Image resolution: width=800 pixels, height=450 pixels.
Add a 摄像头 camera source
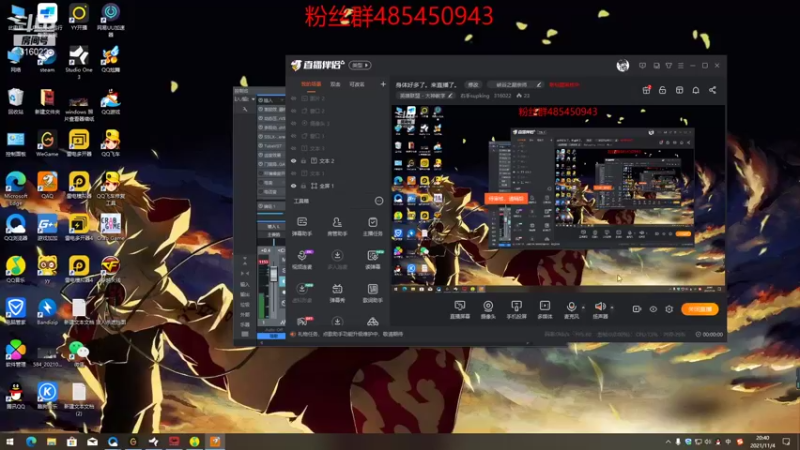pos(488,309)
